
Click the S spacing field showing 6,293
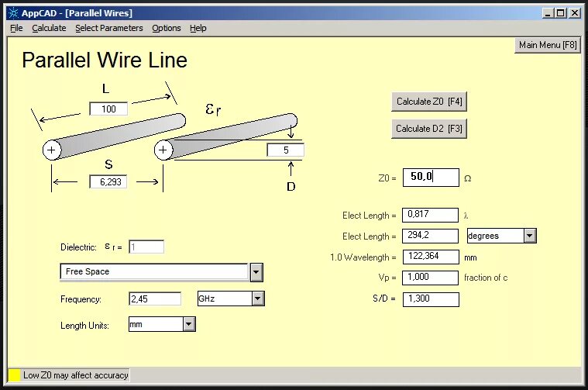pos(108,182)
